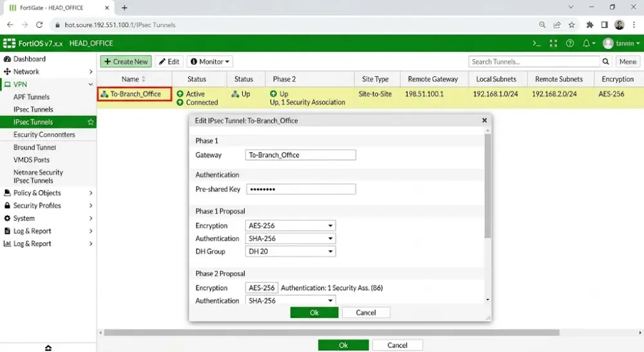
Task: Close the Edit IPsec Tunnel dialog
Action: coord(484,121)
